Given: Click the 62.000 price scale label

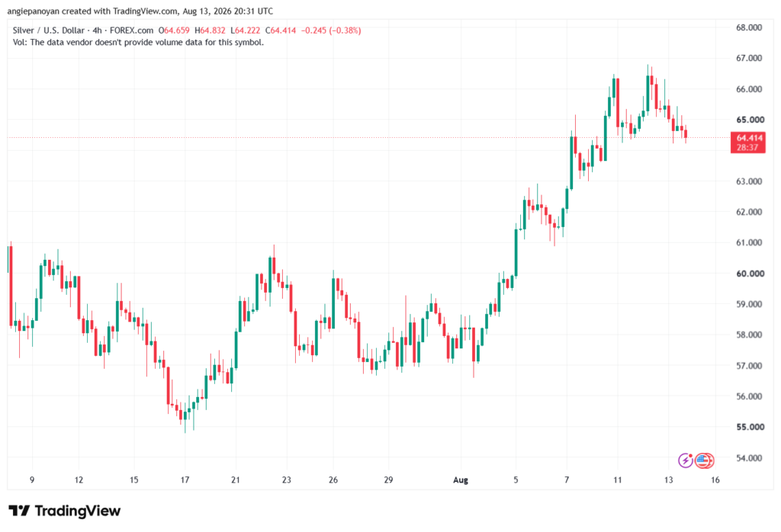Looking at the screenshot, I should pyautogui.click(x=749, y=212).
